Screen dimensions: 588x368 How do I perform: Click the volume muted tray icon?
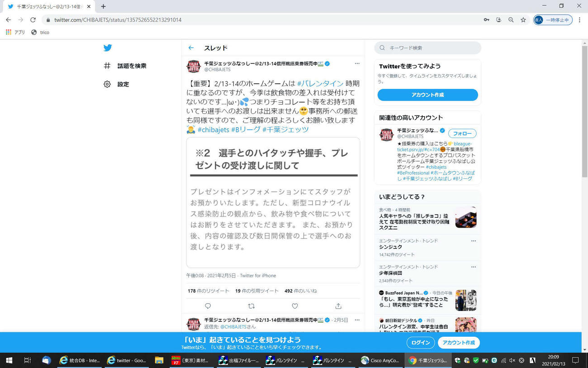(x=512, y=360)
